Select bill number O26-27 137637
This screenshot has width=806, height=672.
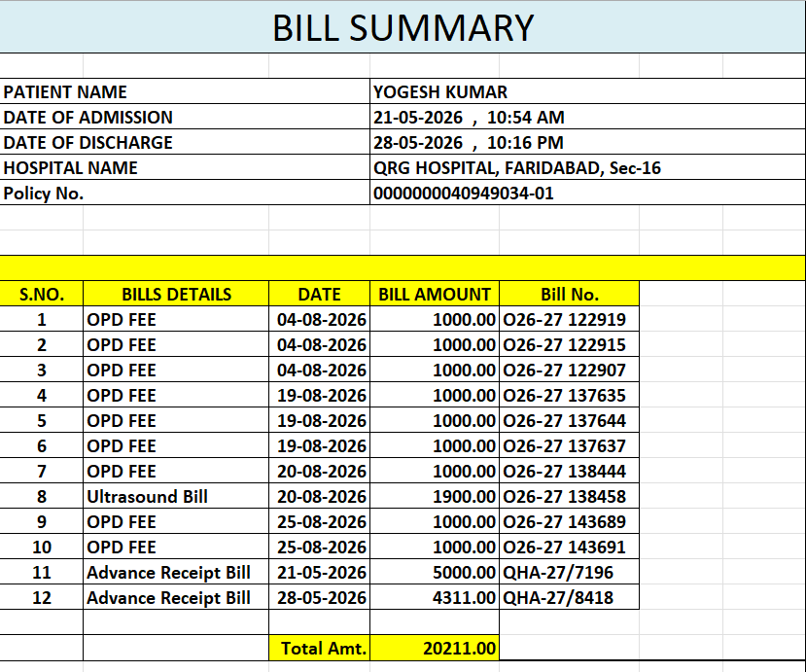click(x=569, y=445)
